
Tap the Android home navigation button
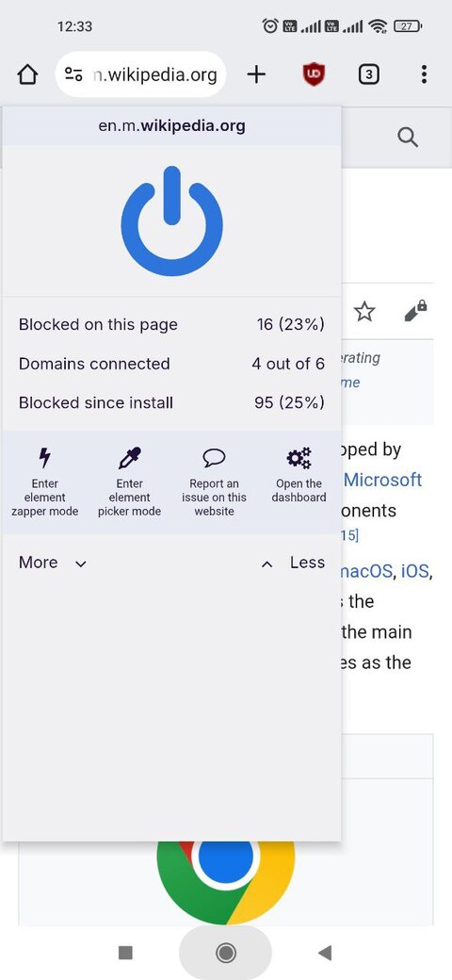pos(225,953)
